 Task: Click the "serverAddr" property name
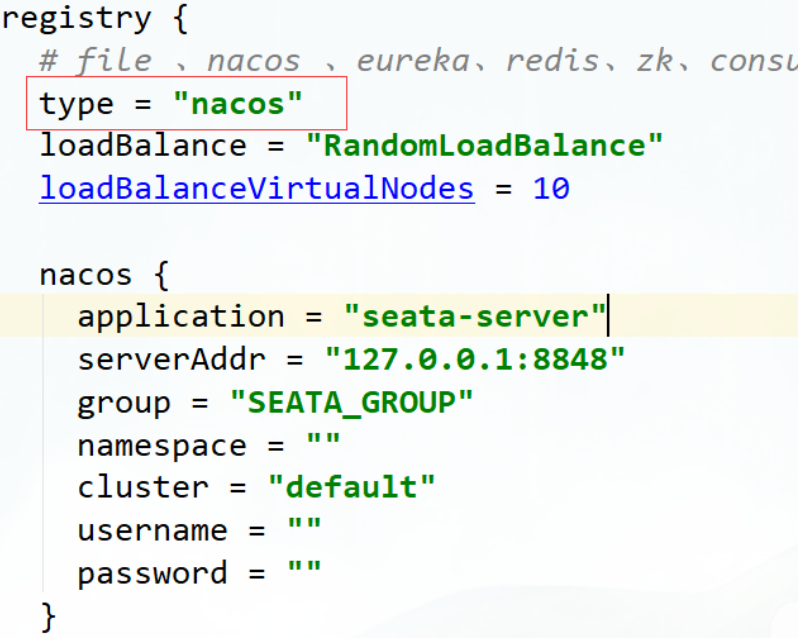pos(171,359)
